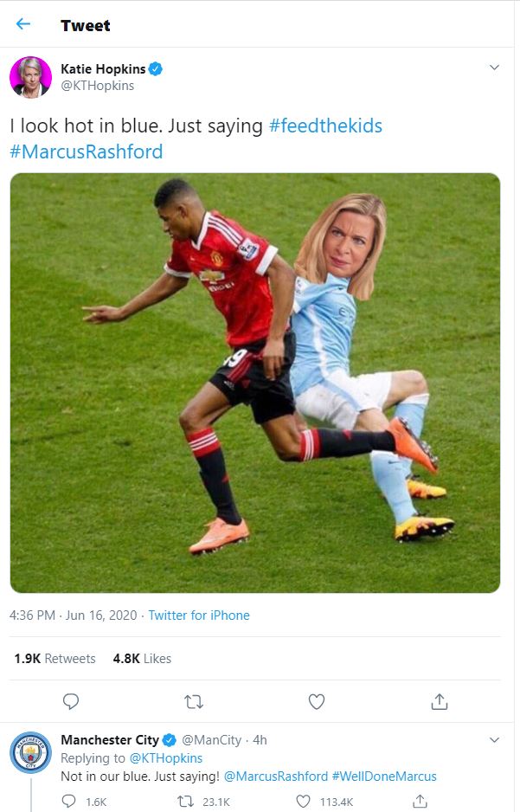Share the main tweet
This screenshot has height=812, width=520.
coord(440,702)
